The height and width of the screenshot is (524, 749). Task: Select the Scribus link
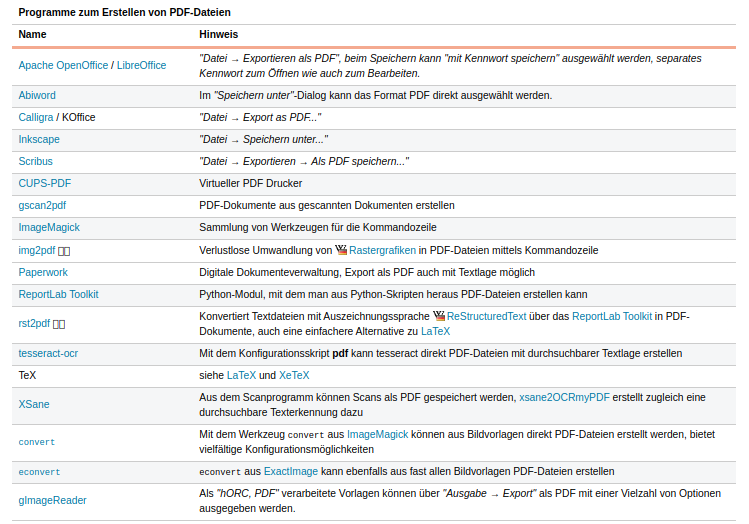pos(36,161)
